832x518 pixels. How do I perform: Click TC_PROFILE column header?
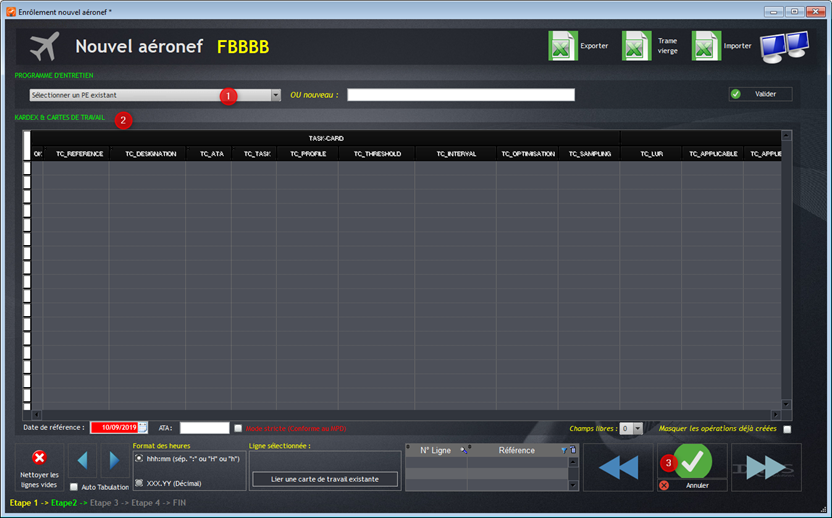(x=308, y=154)
